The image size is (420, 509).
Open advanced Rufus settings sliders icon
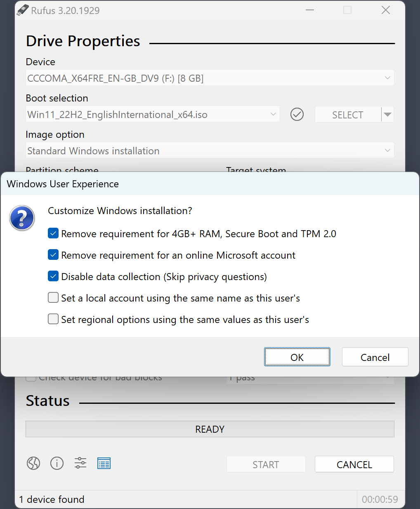coord(80,463)
